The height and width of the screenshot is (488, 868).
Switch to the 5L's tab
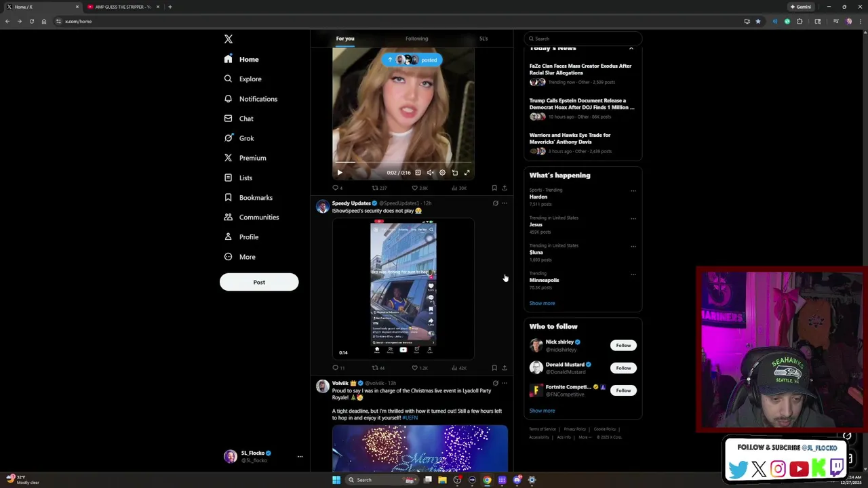(484, 39)
